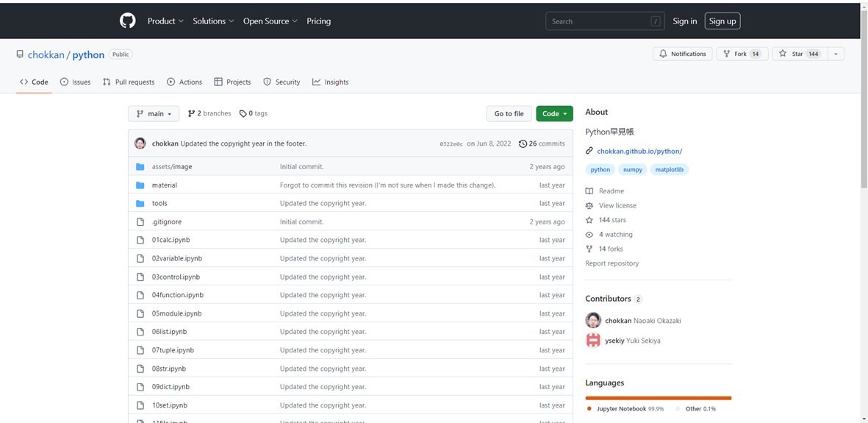Click the repository book icon beside chokkan
The height and width of the screenshot is (423, 868).
21,54
